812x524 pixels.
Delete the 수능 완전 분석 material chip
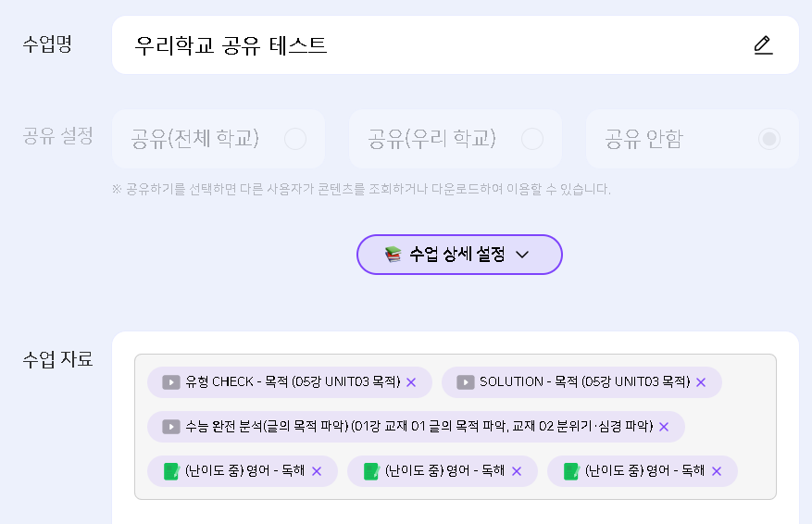click(664, 427)
